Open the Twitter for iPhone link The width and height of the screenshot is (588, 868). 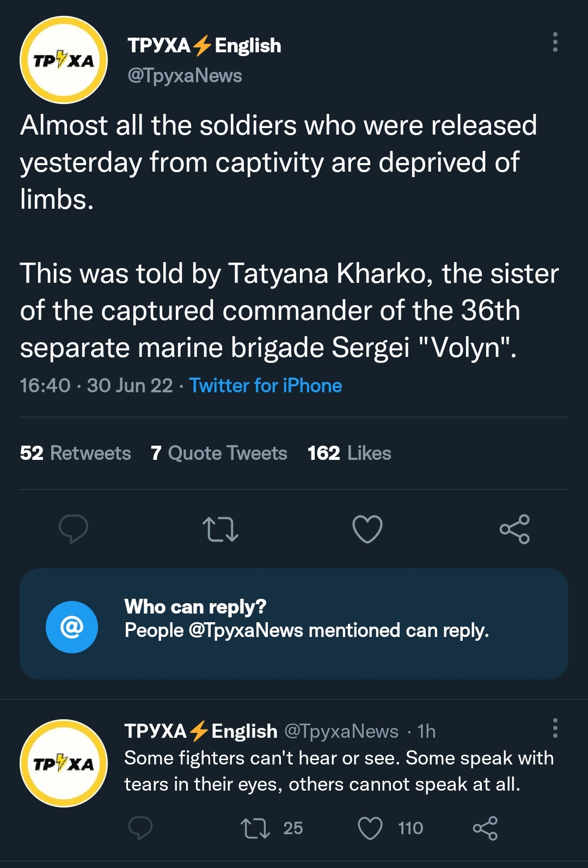pyautogui.click(x=265, y=386)
